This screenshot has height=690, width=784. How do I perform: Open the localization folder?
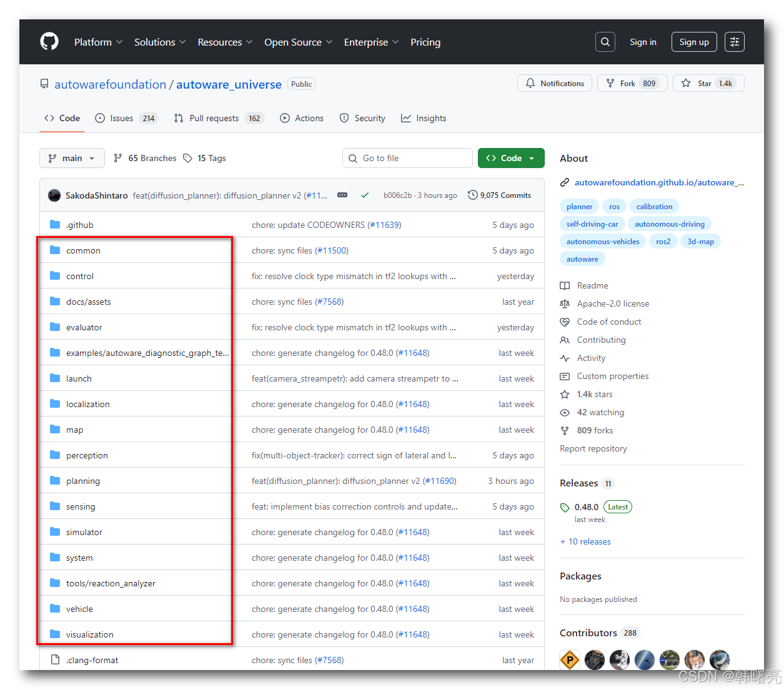[x=87, y=404]
